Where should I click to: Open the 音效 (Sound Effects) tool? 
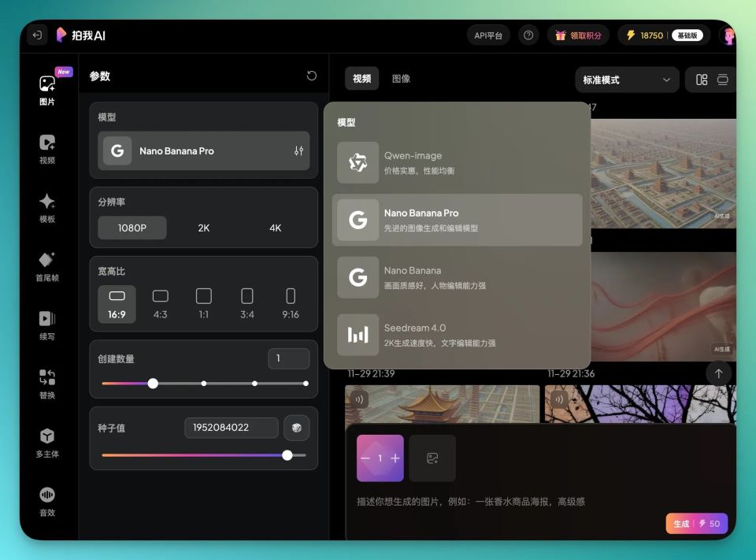47,502
